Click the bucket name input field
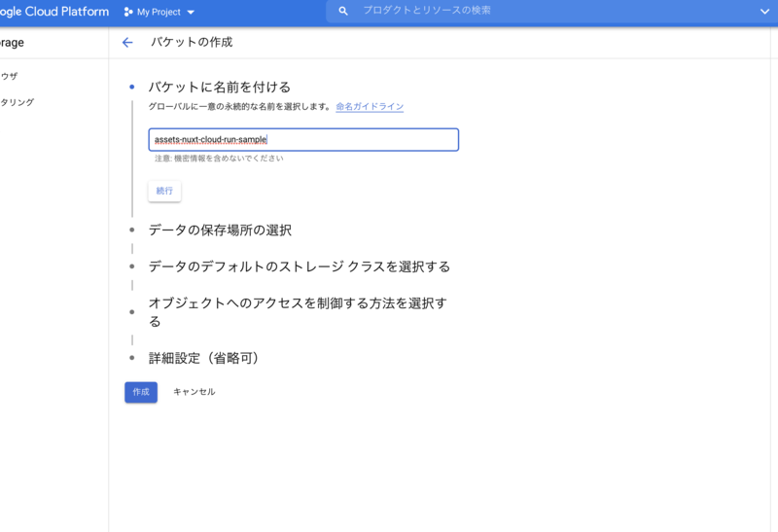The image size is (778, 532). tap(303, 140)
